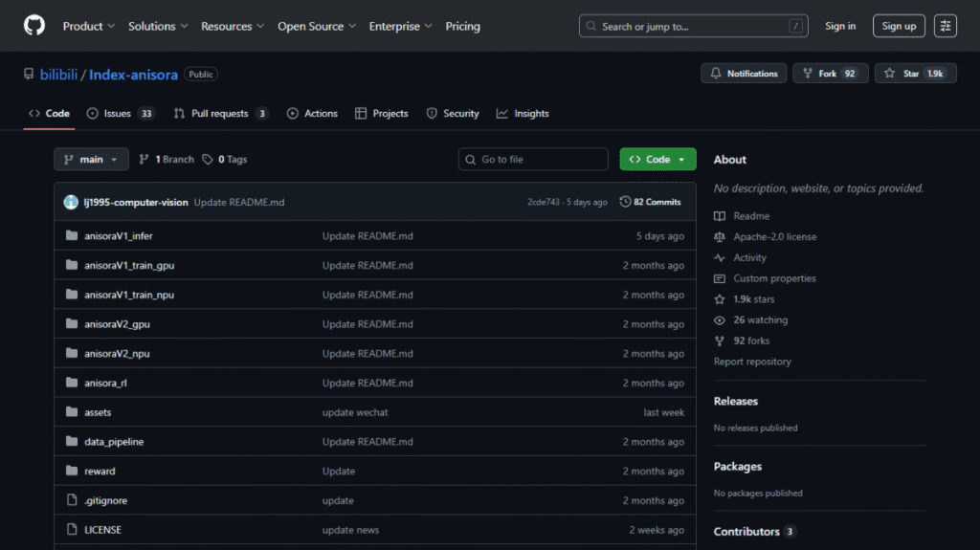Click the Custom properties note icon
Image resolution: width=980 pixels, height=550 pixels.
point(720,278)
